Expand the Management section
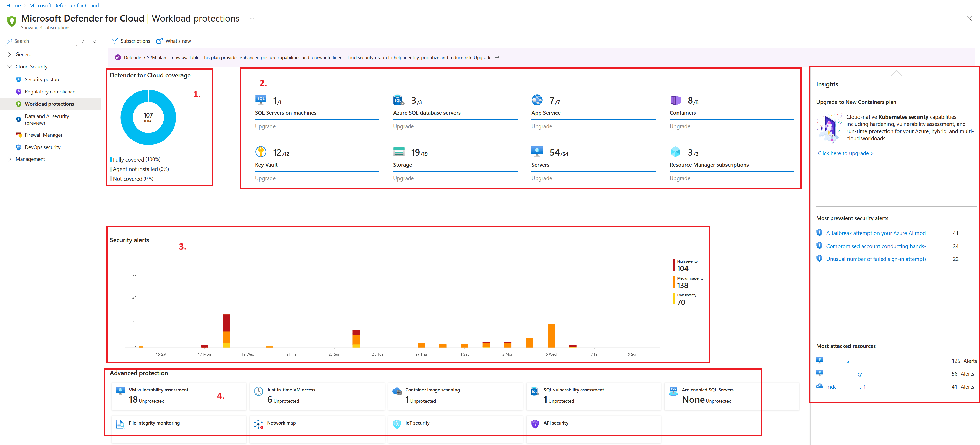The height and width of the screenshot is (445, 980). (x=9, y=159)
